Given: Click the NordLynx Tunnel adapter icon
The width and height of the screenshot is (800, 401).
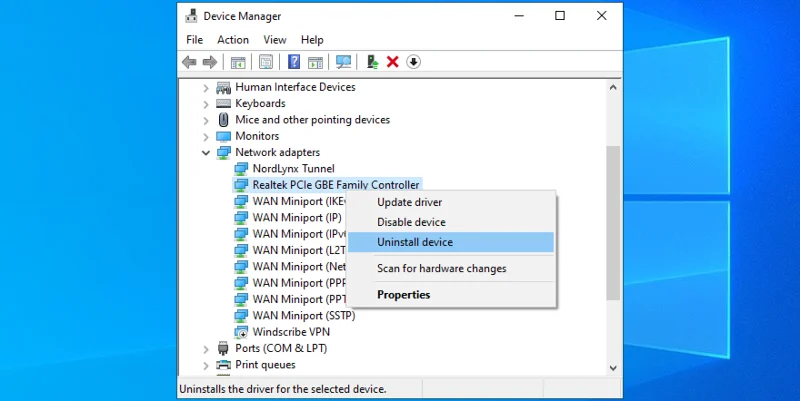Looking at the screenshot, I should click(x=241, y=169).
